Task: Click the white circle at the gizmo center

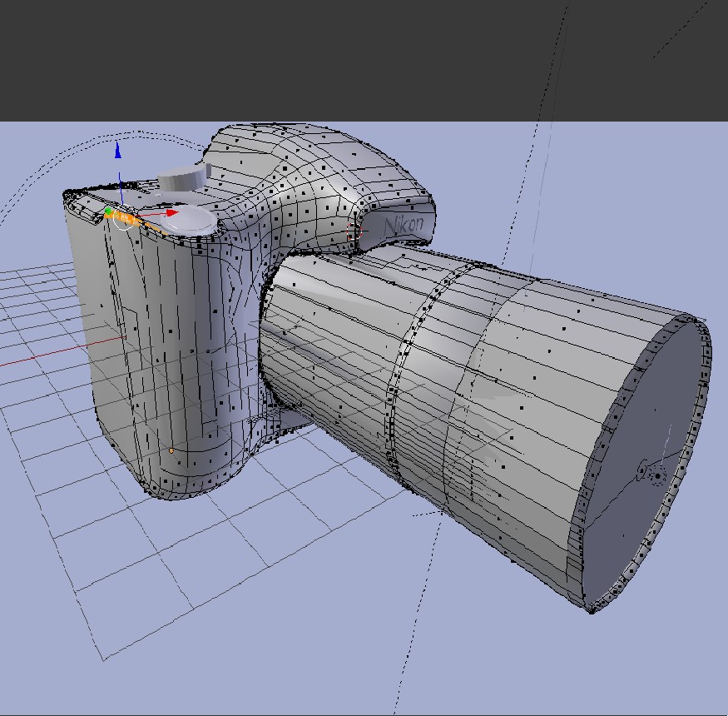Action: tap(123, 221)
